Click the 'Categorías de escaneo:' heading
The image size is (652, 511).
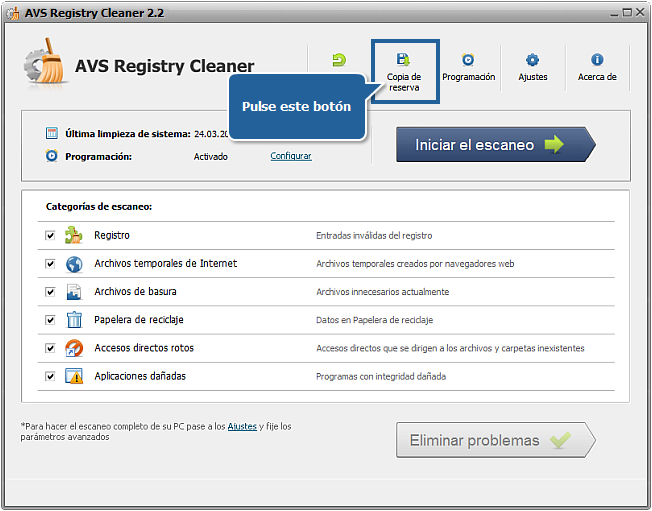coord(99,207)
